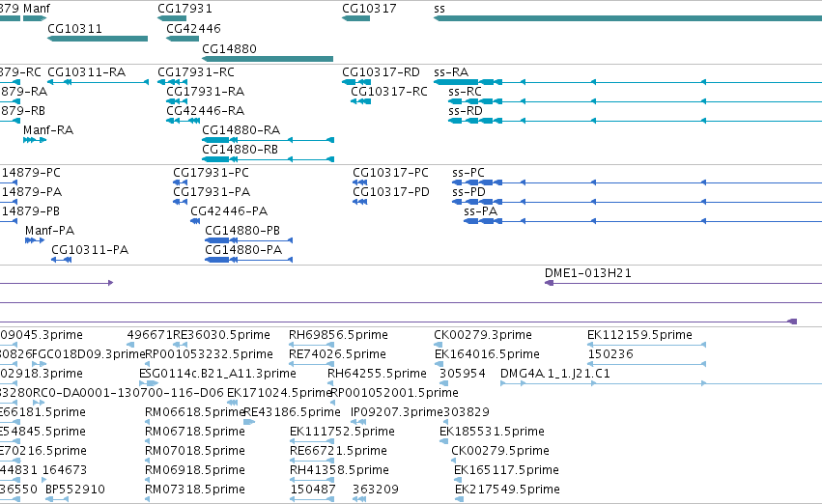
Task: Click the RH64255.5prime EST label
Action: pos(377,374)
